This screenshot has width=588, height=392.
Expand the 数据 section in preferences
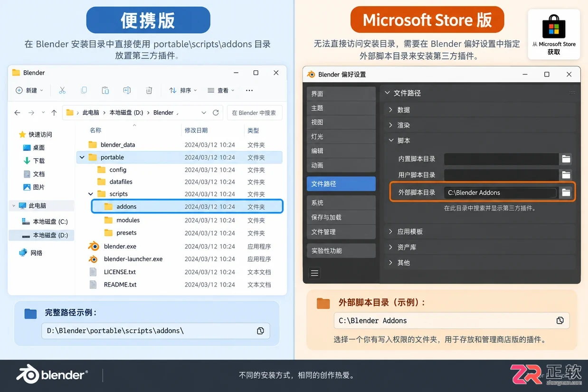[x=391, y=110]
